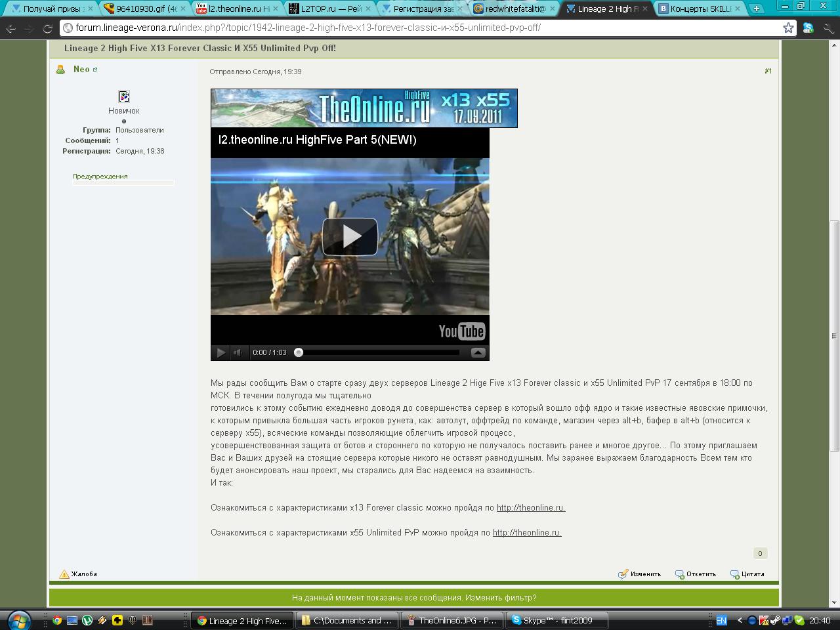Switch to the Skype flint2009 taskbar window
This screenshot has width=840, height=630.
(x=556, y=620)
